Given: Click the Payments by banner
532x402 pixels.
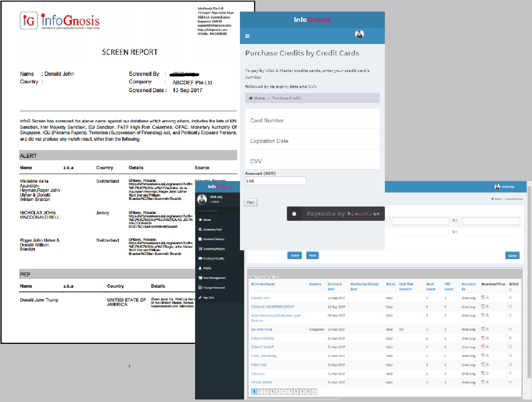Looking at the screenshot, I should pos(336,214).
